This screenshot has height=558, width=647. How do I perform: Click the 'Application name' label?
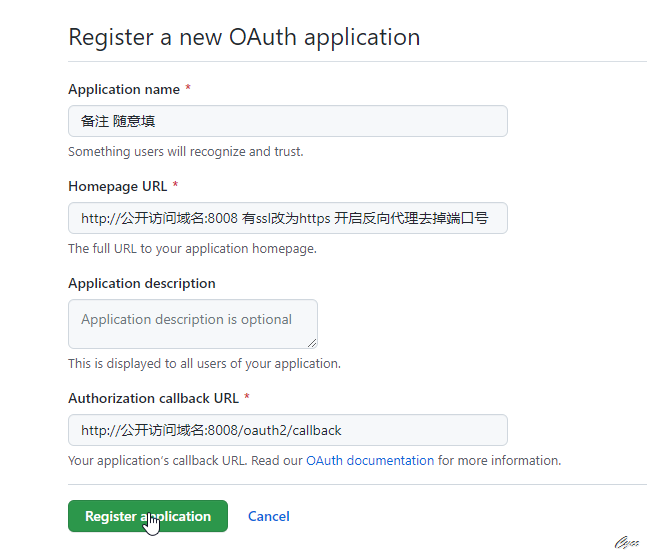[x=124, y=89]
